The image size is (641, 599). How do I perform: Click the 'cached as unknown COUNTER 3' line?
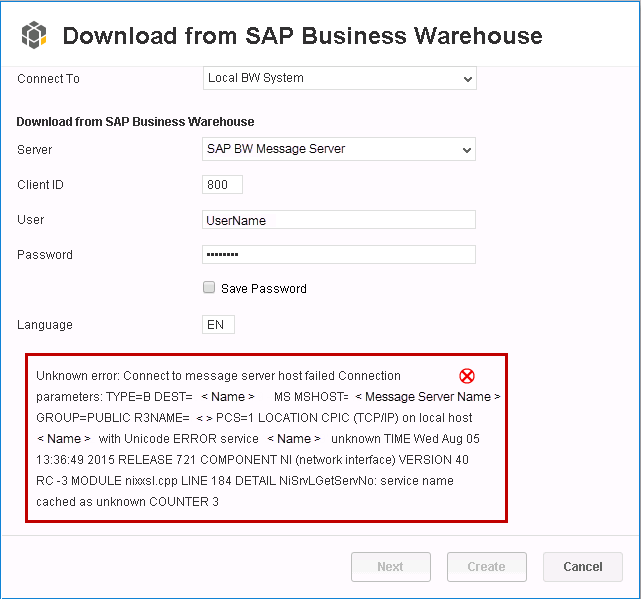(127, 502)
